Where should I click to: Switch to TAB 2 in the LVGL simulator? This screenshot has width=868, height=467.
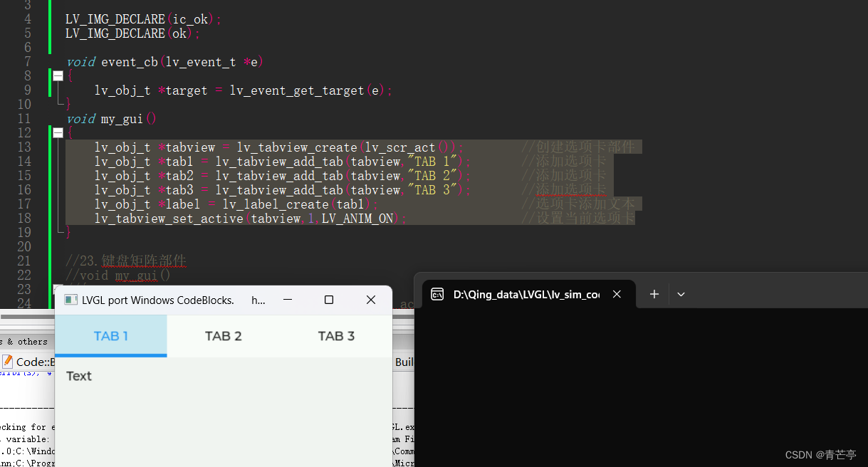[x=223, y=335]
